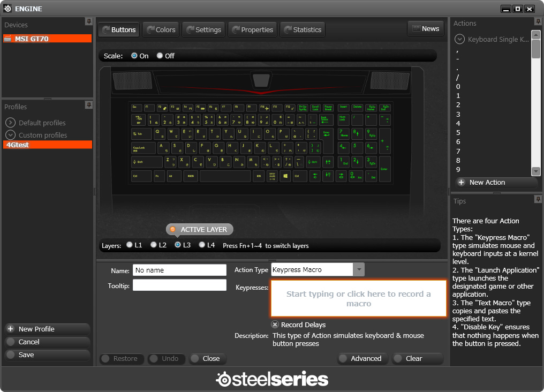Select the space bar key
The height and width of the screenshot is (392, 544).
pos(225,176)
